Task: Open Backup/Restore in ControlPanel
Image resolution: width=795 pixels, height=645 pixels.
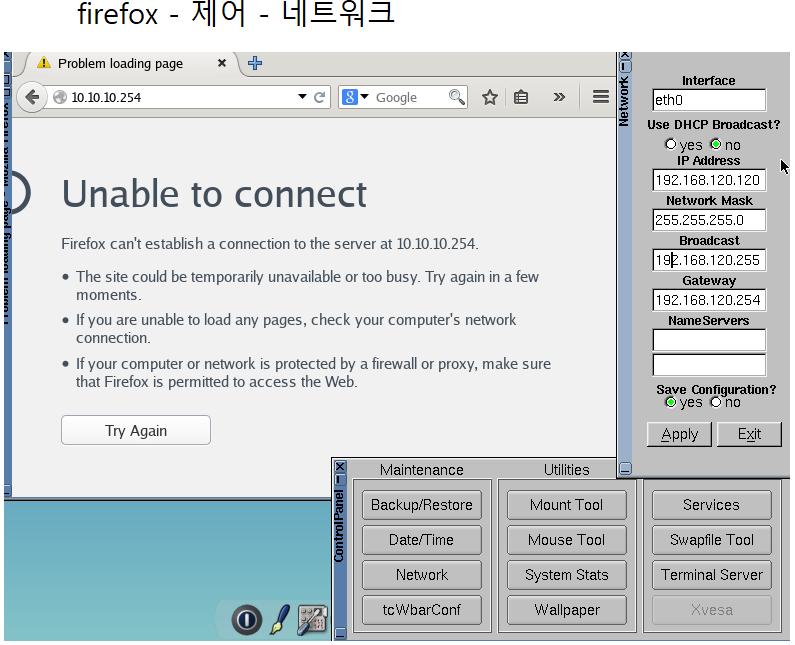Action: tap(422, 505)
